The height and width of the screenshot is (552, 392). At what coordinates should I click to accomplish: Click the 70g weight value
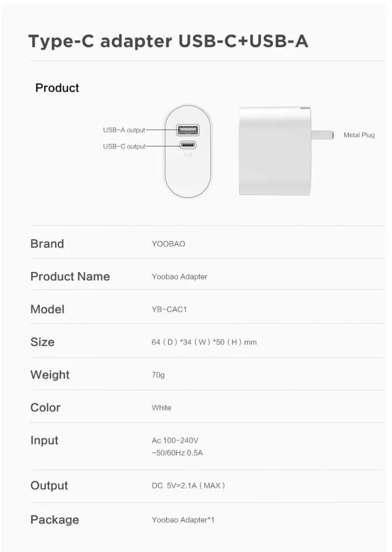pyautogui.click(x=158, y=375)
